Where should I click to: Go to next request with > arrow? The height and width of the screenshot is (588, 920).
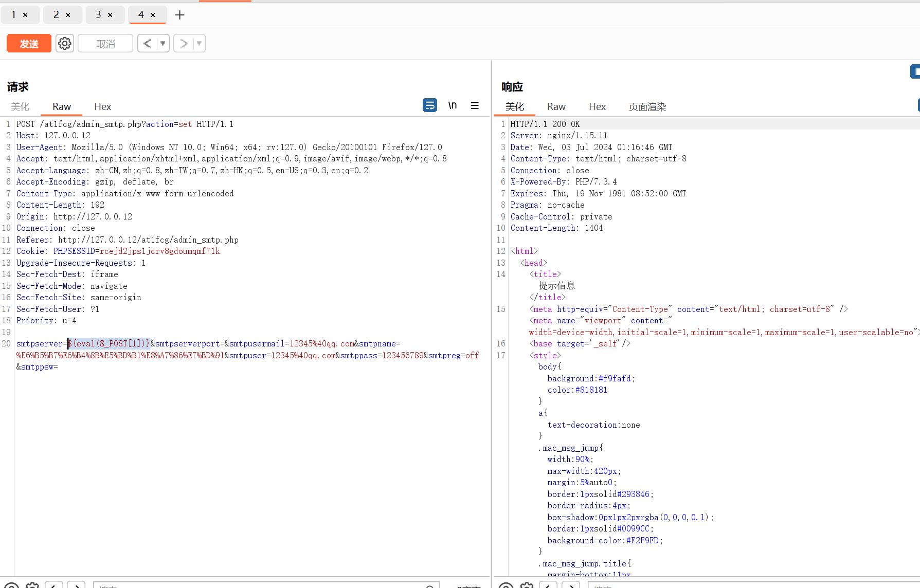click(x=183, y=44)
